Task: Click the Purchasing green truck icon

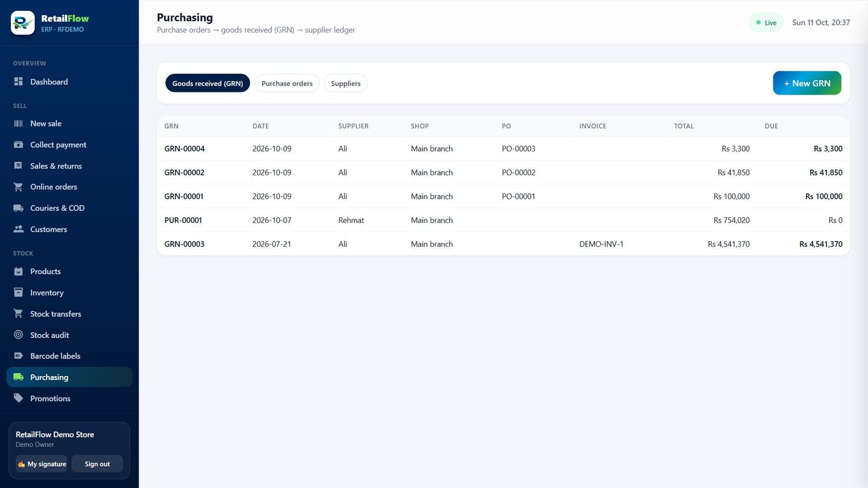Action: pos(19,377)
